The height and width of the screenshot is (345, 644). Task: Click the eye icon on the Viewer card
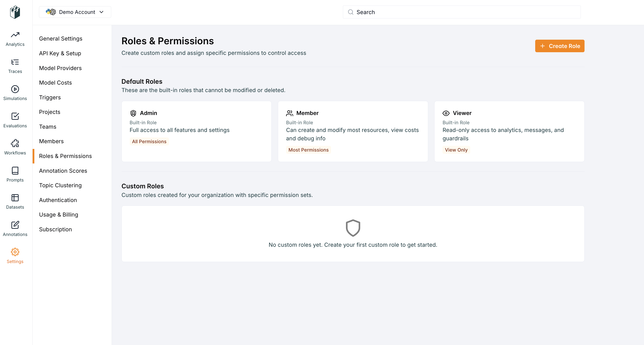point(446,113)
